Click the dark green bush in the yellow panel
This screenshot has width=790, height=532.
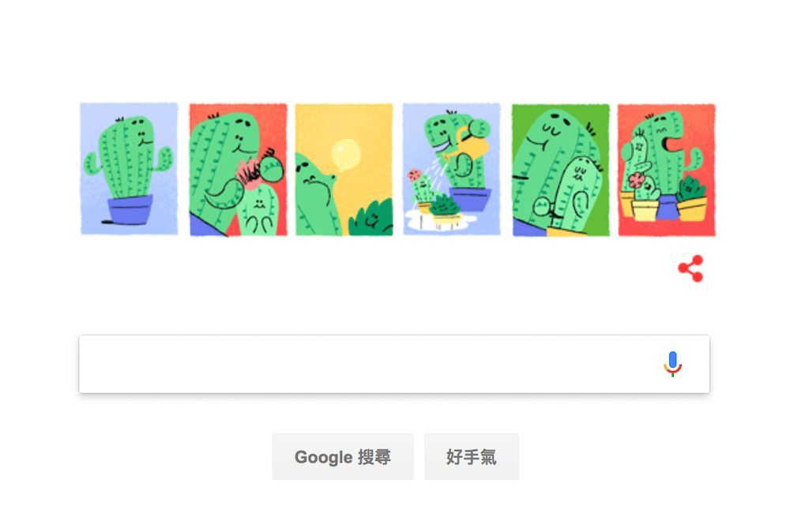(371, 217)
